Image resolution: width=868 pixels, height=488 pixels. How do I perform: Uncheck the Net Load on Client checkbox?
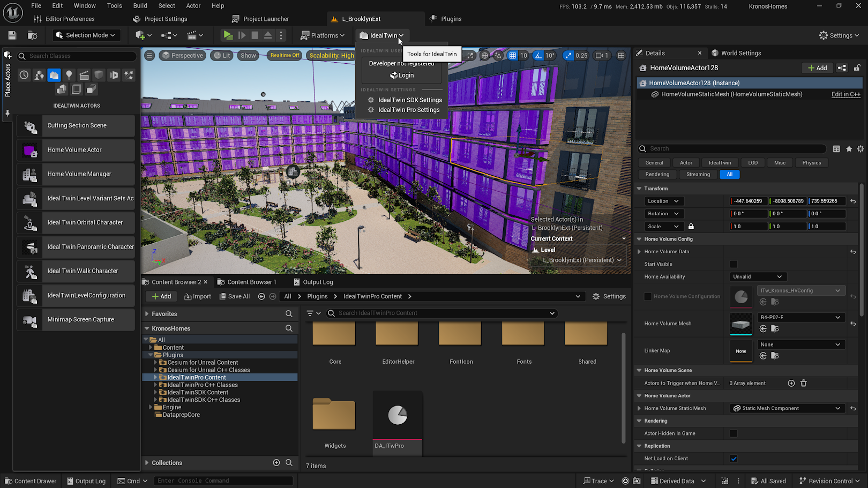click(734, 459)
